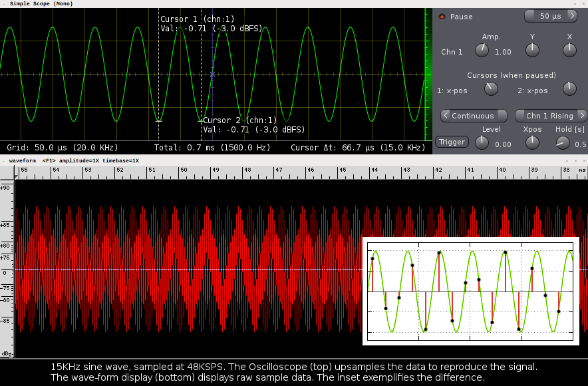Screen dimensions: 588x386
Task: Click the 40 ms mark on the ruler
Action: pyautogui.click(x=502, y=170)
